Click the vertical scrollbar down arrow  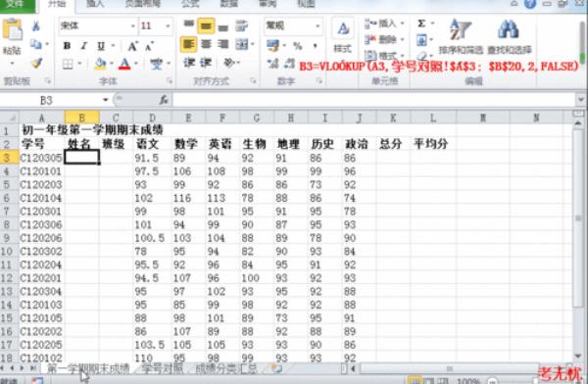pos(577,356)
